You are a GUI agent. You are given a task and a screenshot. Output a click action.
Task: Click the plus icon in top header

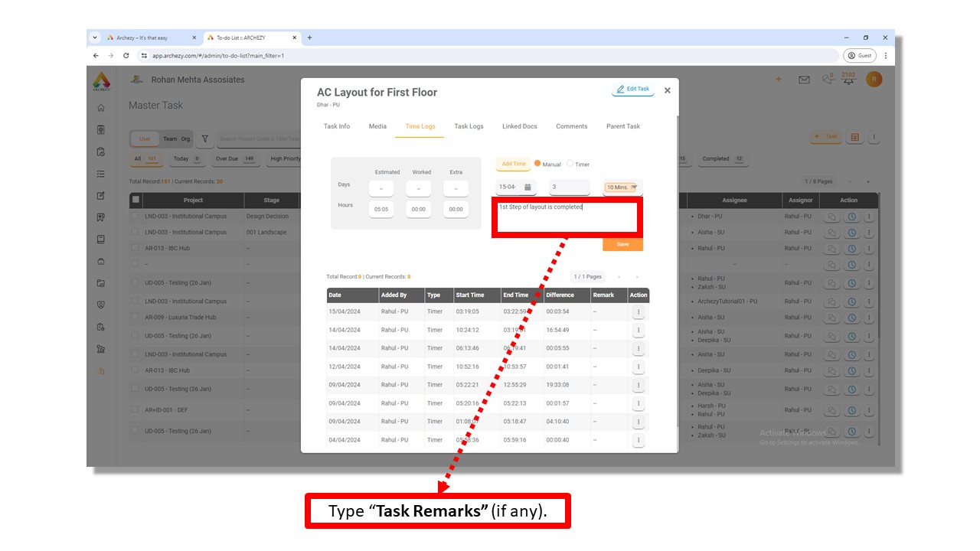[779, 80]
